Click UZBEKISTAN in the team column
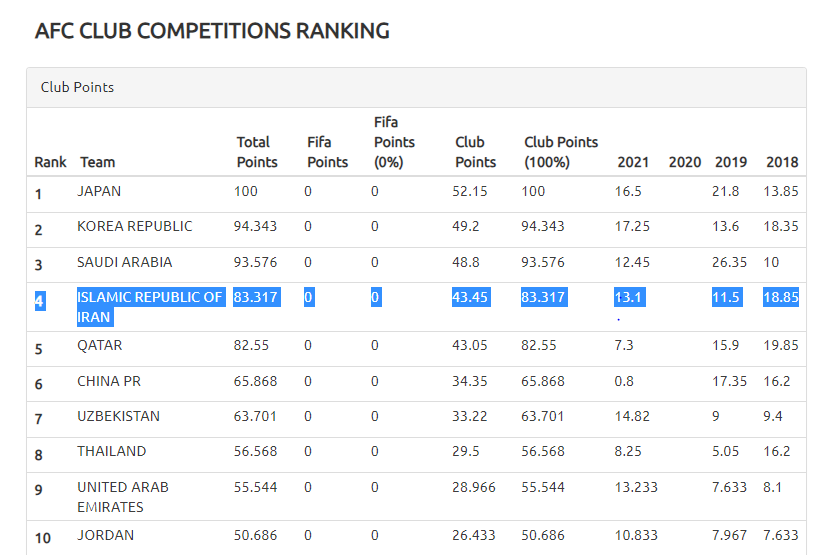 pyautogui.click(x=118, y=416)
